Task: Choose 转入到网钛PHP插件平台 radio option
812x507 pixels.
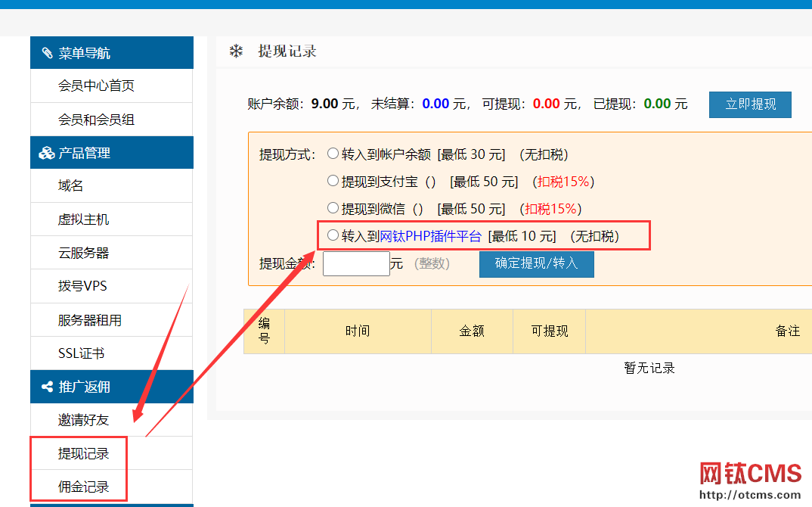Action: click(x=333, y=236)
